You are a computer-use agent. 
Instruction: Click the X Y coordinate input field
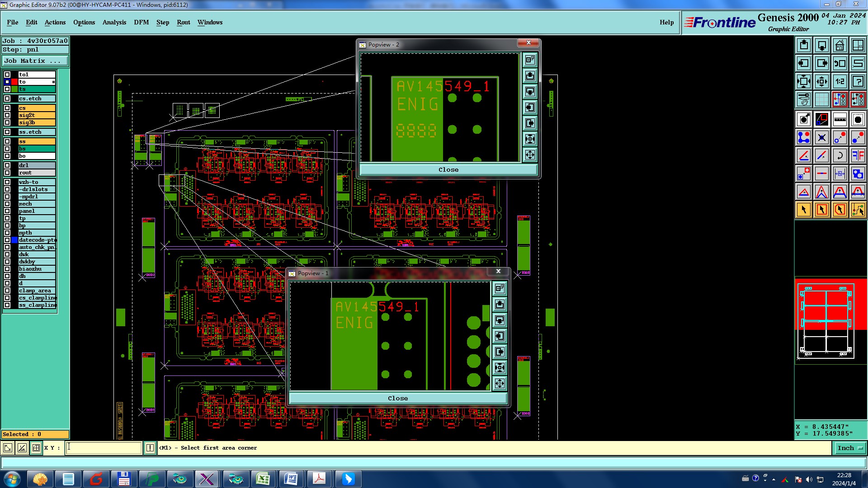pyautogui.click(x=104, y=448)
